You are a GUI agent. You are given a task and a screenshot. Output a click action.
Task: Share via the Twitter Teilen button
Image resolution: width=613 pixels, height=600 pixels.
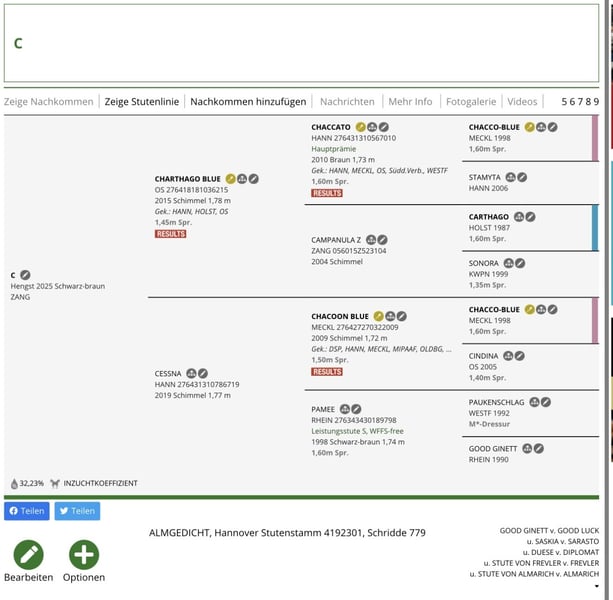pyautogui.click(x=77, y=511)
